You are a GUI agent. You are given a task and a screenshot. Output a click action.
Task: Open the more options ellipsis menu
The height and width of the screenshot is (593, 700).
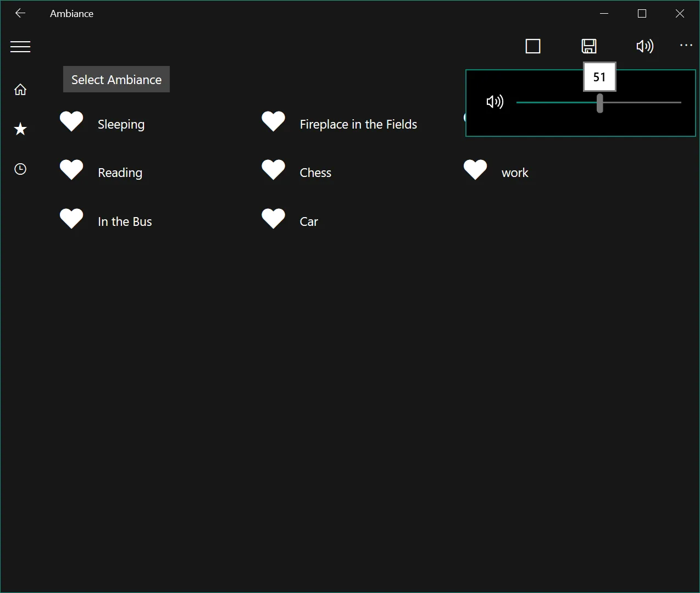click(686, 45)
